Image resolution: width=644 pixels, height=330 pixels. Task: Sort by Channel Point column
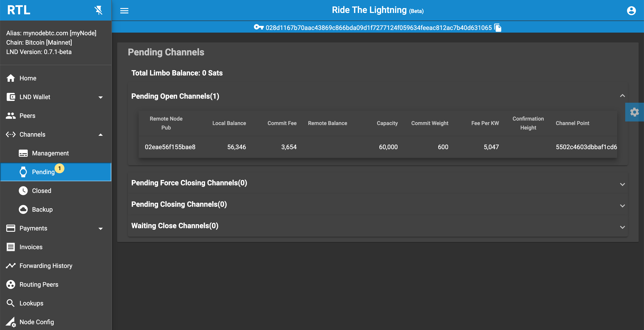tap(572, 123)
